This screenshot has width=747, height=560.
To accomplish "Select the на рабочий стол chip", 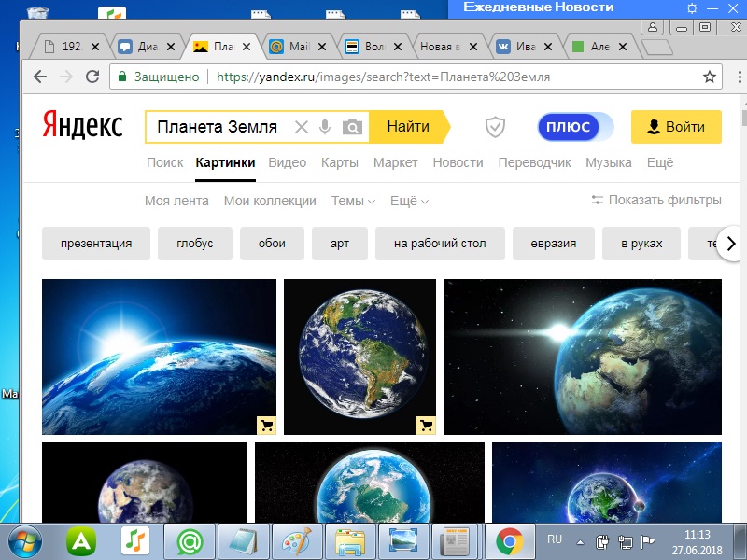I will point(440,244).
